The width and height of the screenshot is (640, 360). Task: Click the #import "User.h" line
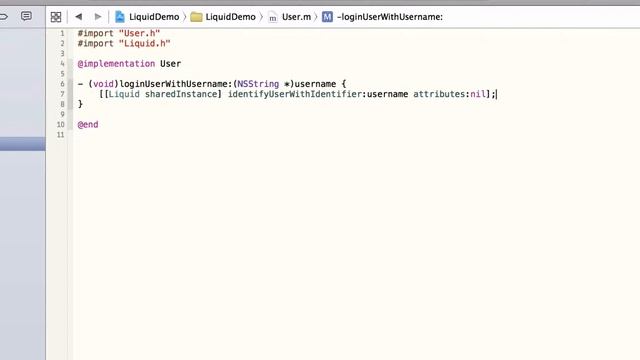tap(119, 33)
